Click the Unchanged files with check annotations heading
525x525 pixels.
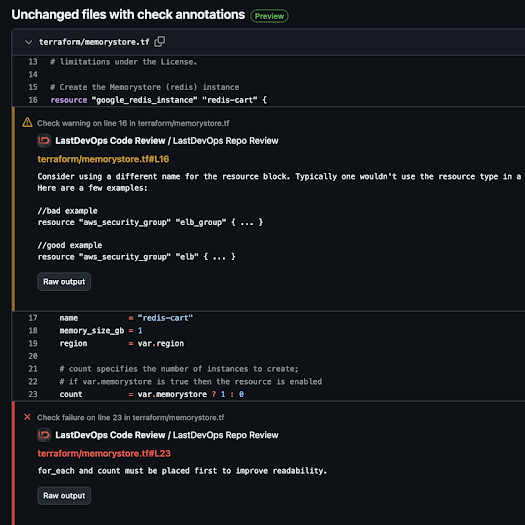(x=128, y=15)
